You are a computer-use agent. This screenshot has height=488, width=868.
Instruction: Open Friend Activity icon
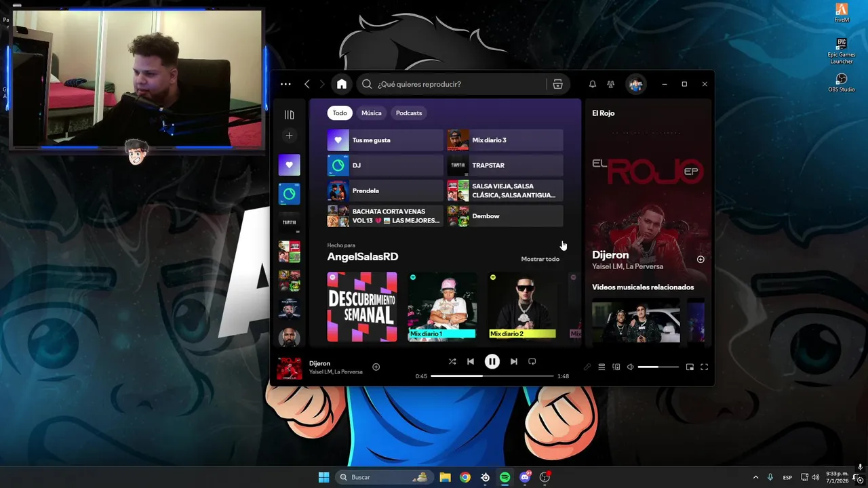[611, 84]
